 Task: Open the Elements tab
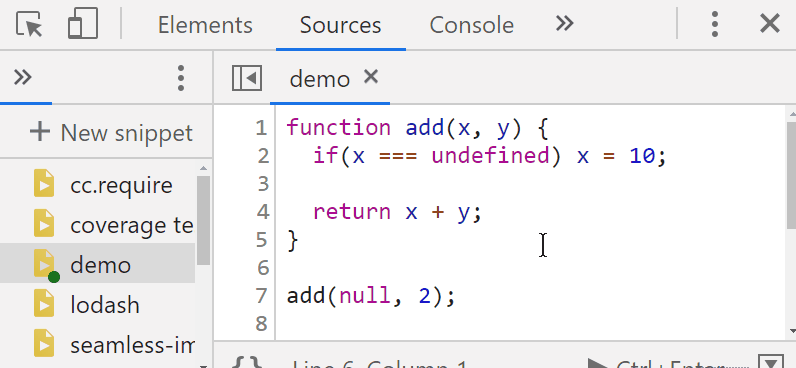click(x=205, y=25)
